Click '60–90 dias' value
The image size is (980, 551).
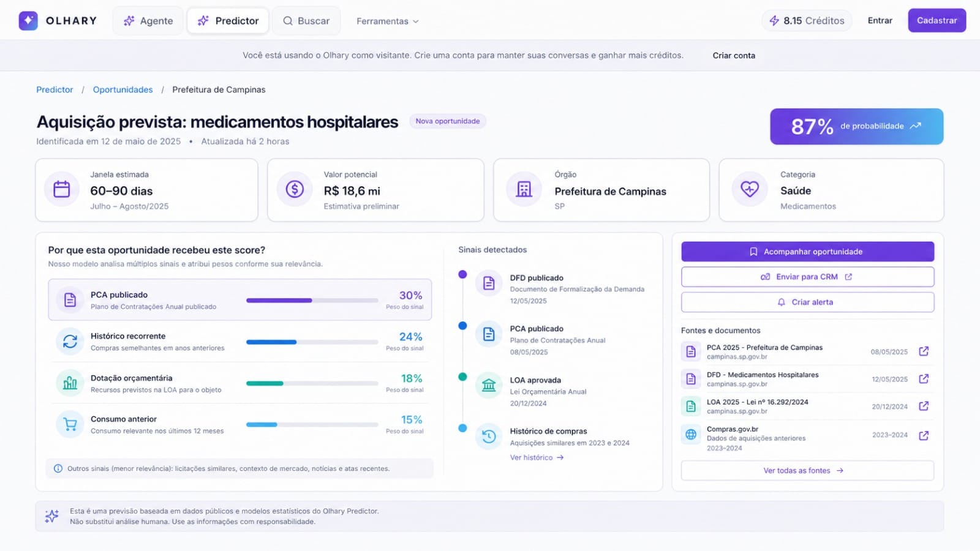121,191
